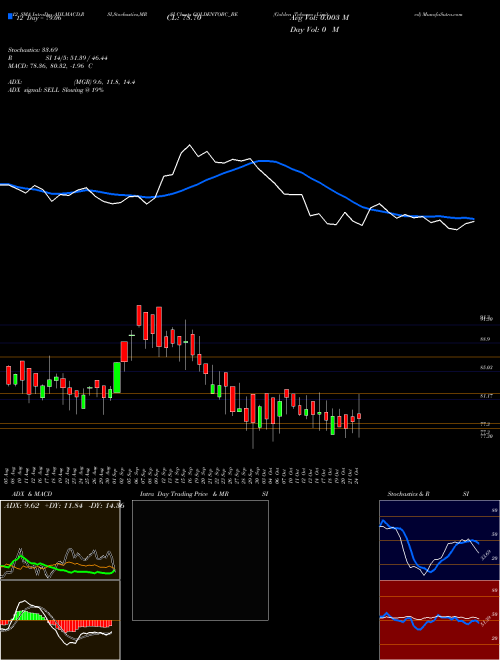Click the 'SI 14/3: 51.39 / 46.44' values
Image resolution: width=500 pixels, height=660 pixels.
pos(77,58)
